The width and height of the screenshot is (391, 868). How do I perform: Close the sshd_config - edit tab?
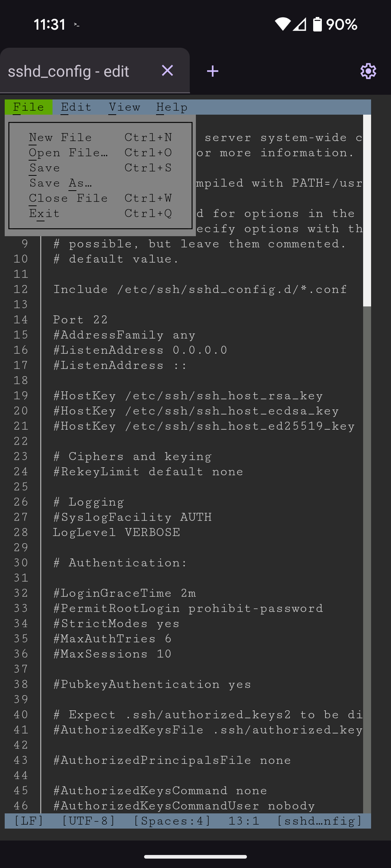coord(167,71)
